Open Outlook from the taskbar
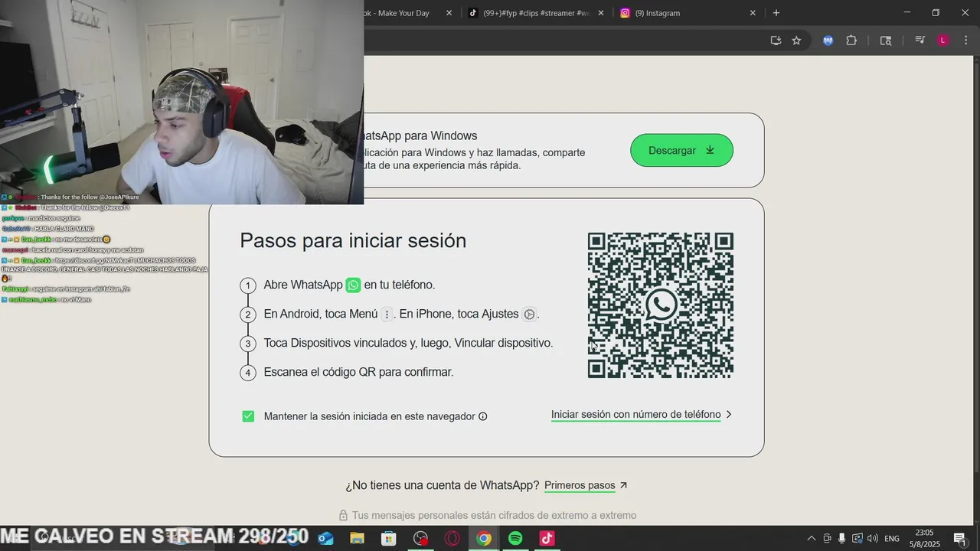This screenshot has height=551, width=980. [x=326, y=539]
